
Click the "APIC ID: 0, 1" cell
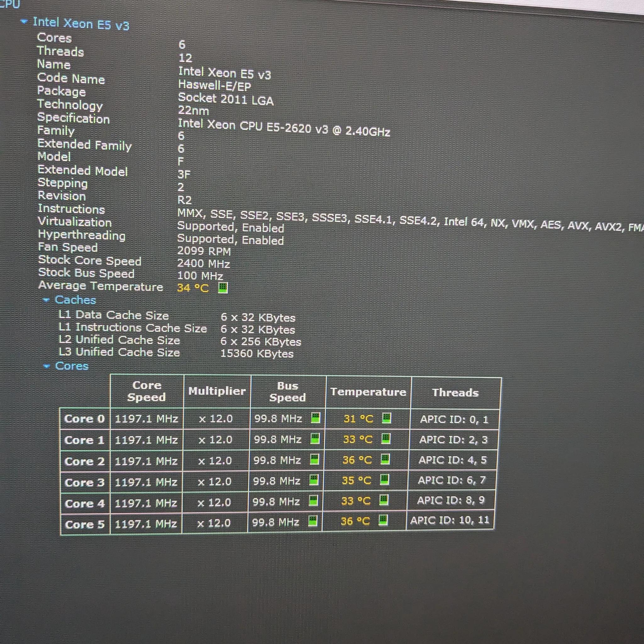coord(454,419)
